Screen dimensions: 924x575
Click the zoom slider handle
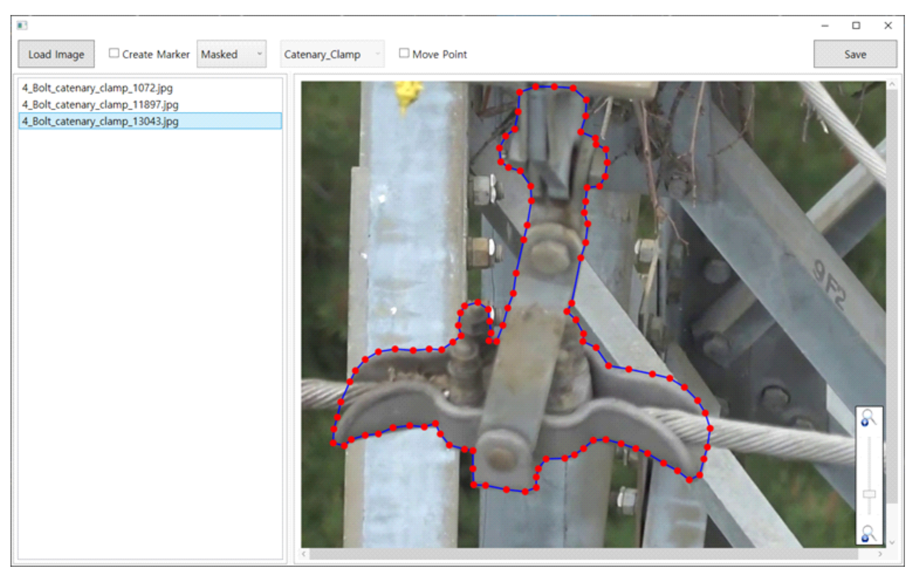869,494
